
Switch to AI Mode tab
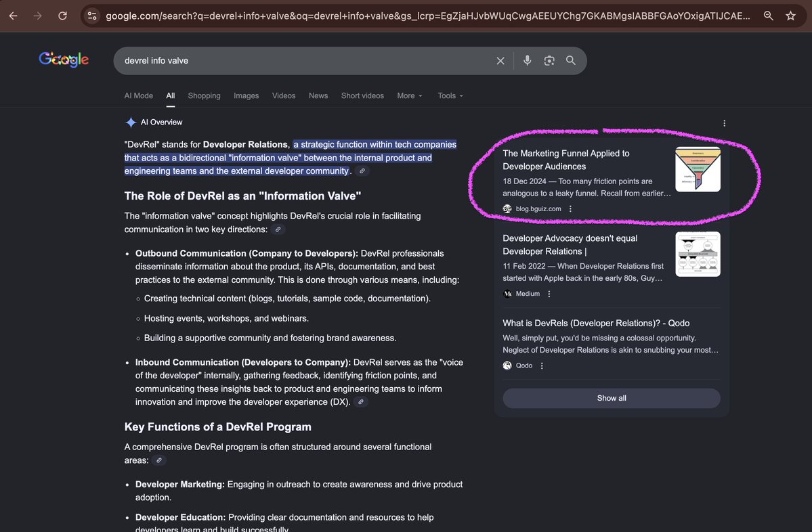pyautogui.click(x=138, y=95)
